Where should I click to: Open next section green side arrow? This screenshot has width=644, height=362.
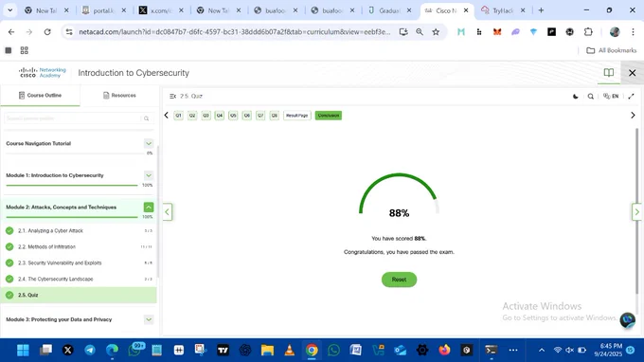click(x=636, y=212)
